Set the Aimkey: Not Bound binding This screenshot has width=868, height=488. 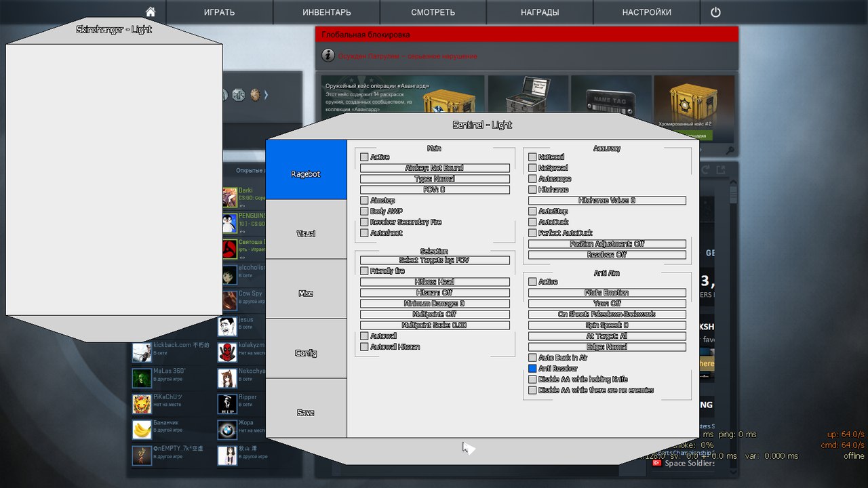pos(435,168)
